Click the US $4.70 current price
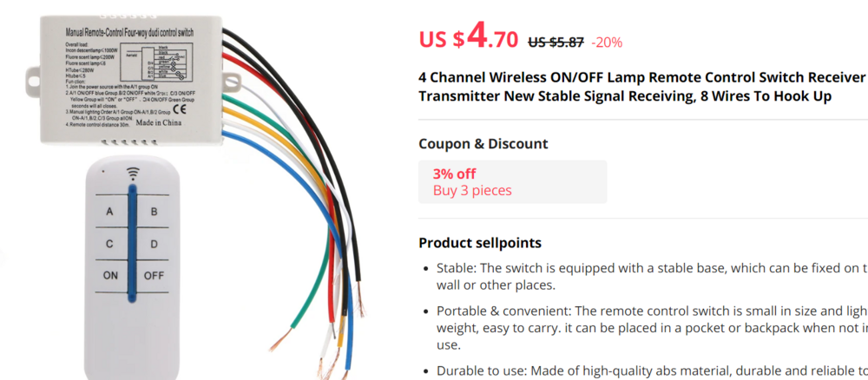This screenshot has height=380, width=868. tap(469, 37)
